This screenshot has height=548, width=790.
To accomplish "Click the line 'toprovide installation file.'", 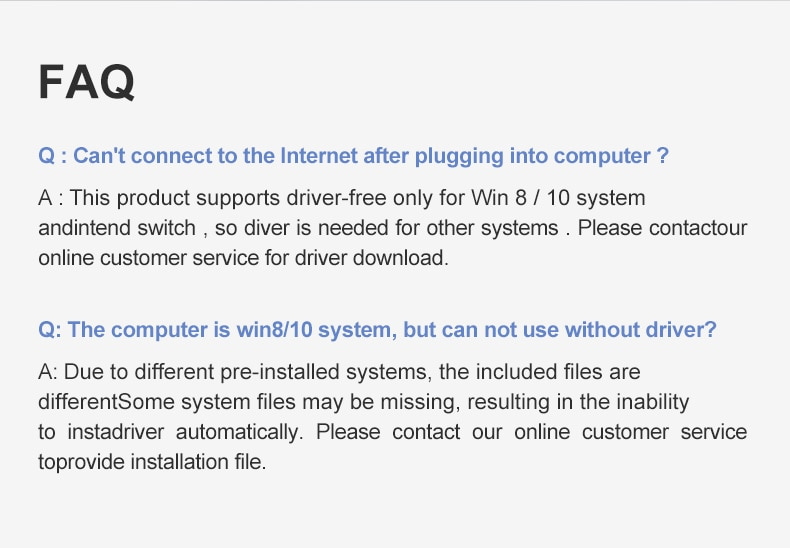I will 152,462.
